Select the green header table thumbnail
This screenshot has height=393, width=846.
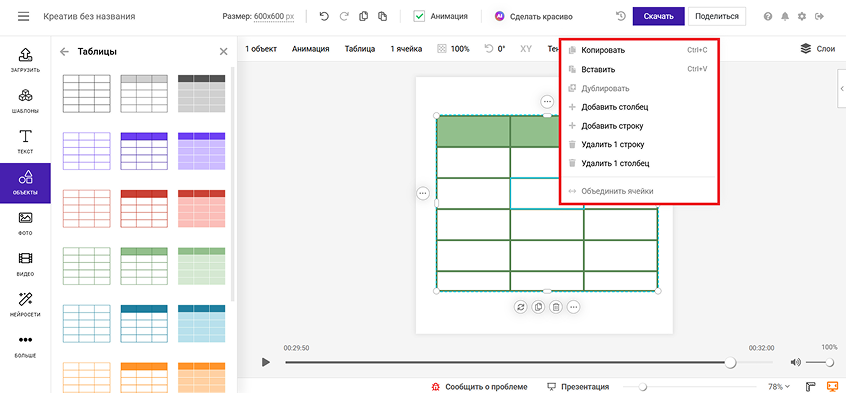click(x=144, y=266)
